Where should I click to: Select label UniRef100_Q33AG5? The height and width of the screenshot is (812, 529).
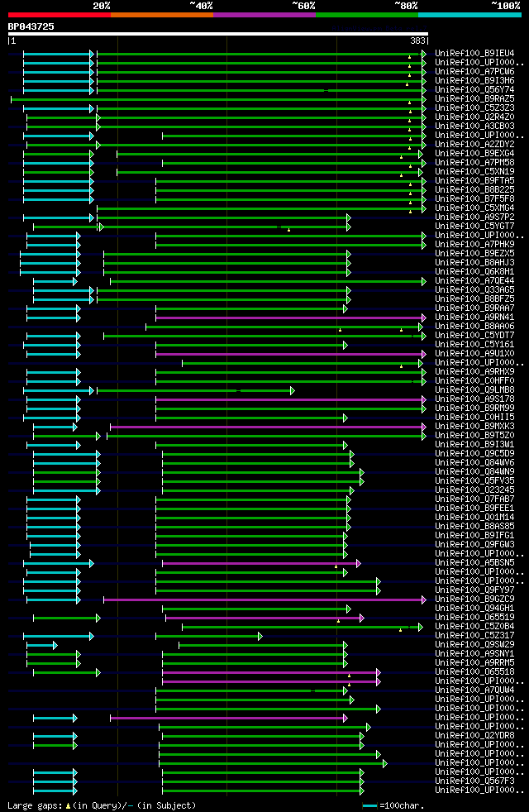point(474,290)
